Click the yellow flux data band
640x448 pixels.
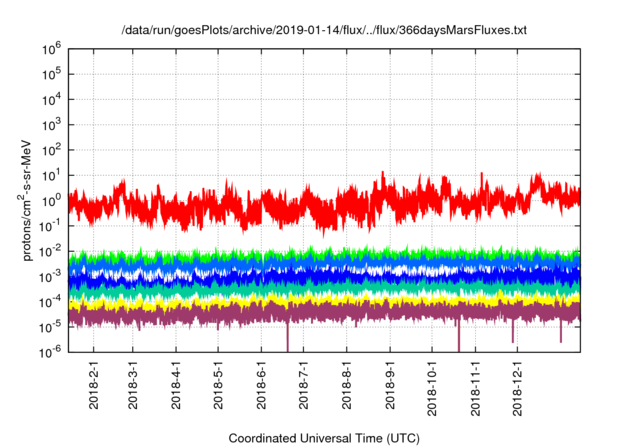pos(300,301)
